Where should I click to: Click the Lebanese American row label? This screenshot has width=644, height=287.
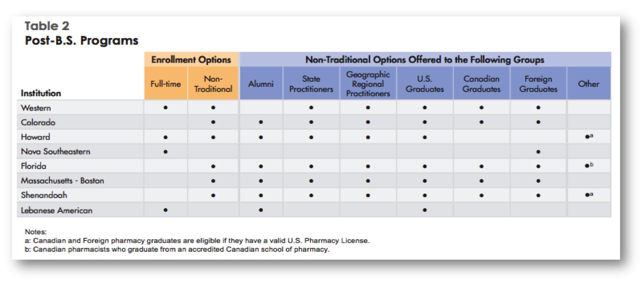[57, 210]
